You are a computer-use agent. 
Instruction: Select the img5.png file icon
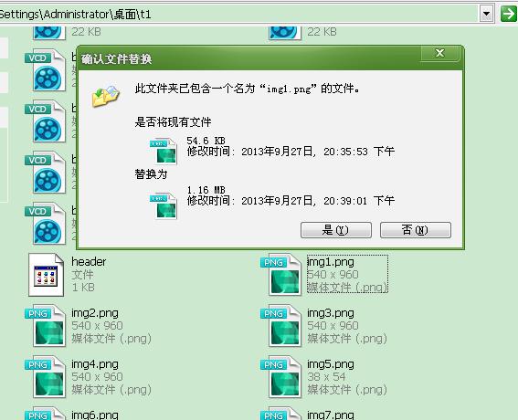[x=281, y=377]
